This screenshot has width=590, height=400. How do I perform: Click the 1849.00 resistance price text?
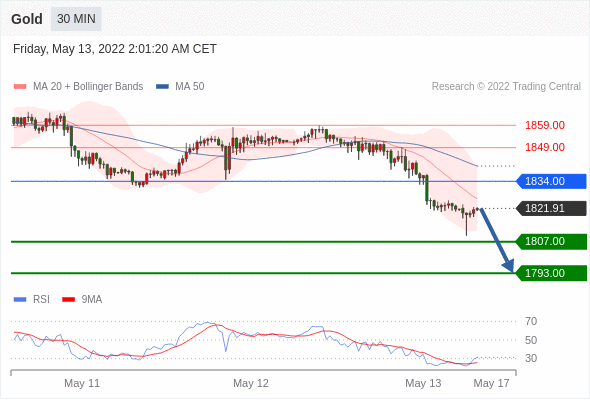544,147
